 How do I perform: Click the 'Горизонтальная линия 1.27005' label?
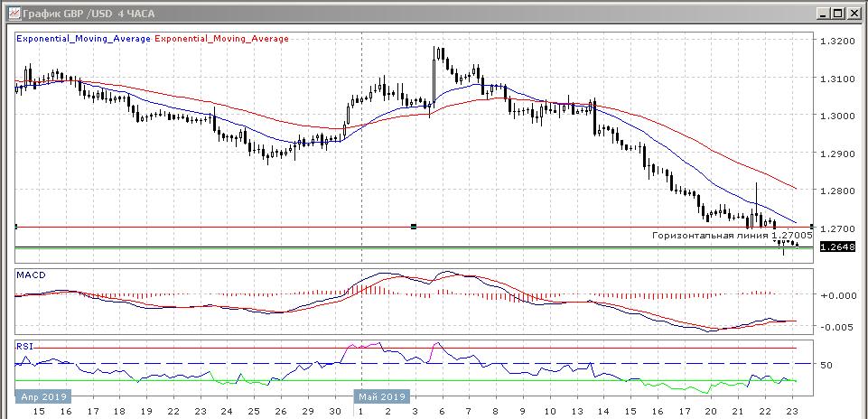click(x=732, y=235)
